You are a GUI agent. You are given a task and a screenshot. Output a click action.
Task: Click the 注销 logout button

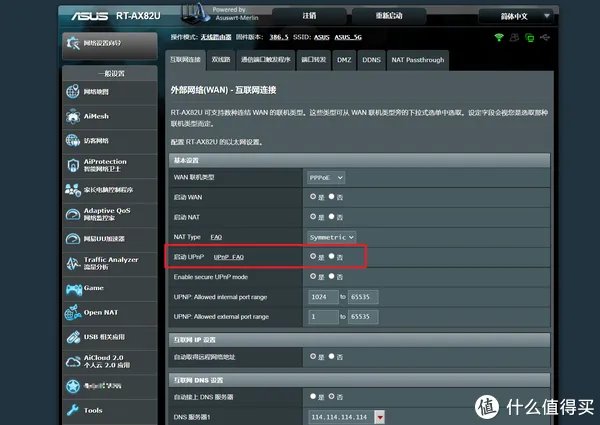point(309,16)
